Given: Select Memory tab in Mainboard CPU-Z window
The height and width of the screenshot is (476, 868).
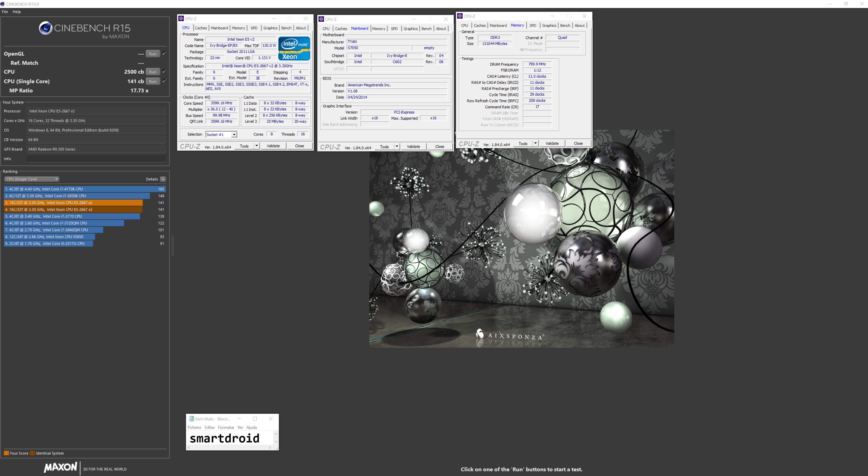Looking at the screenshot, I should click(379, 29).
